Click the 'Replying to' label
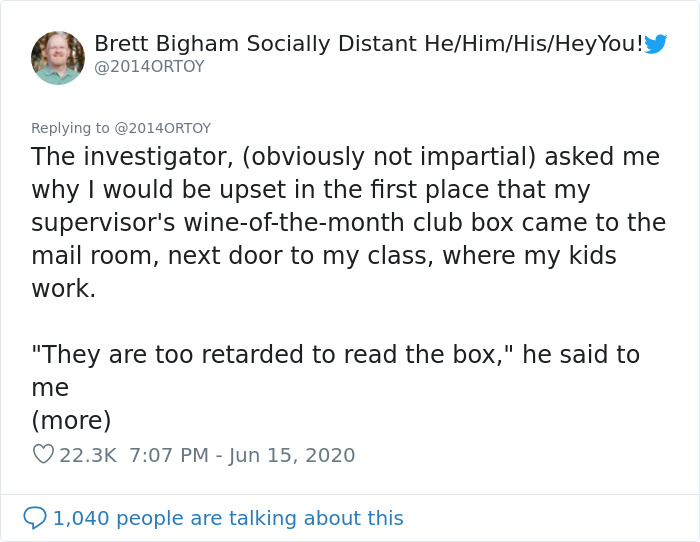This screenshot has width=700, height=542. pos(72,128)
